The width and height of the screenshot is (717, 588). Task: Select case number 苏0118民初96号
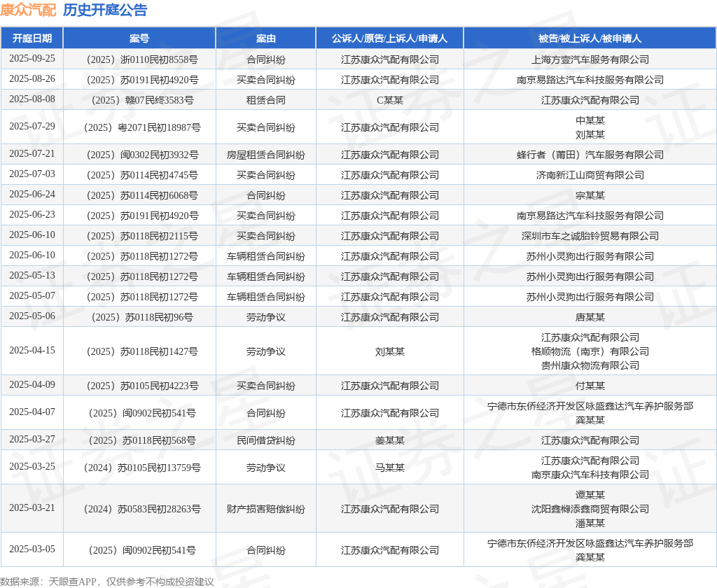click(x=142, y=317)
